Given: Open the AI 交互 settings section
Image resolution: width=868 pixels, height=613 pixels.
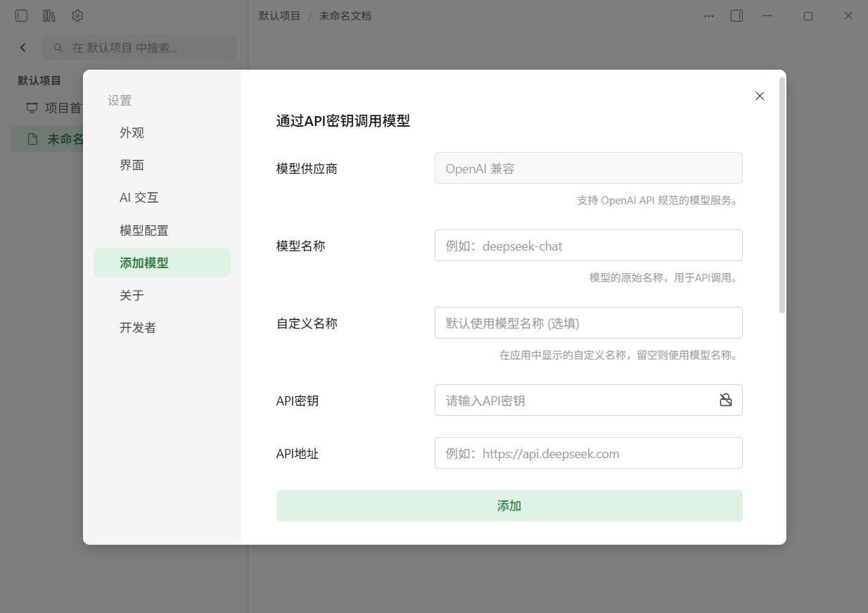Looking at the screenshot, I should (139, 198).
